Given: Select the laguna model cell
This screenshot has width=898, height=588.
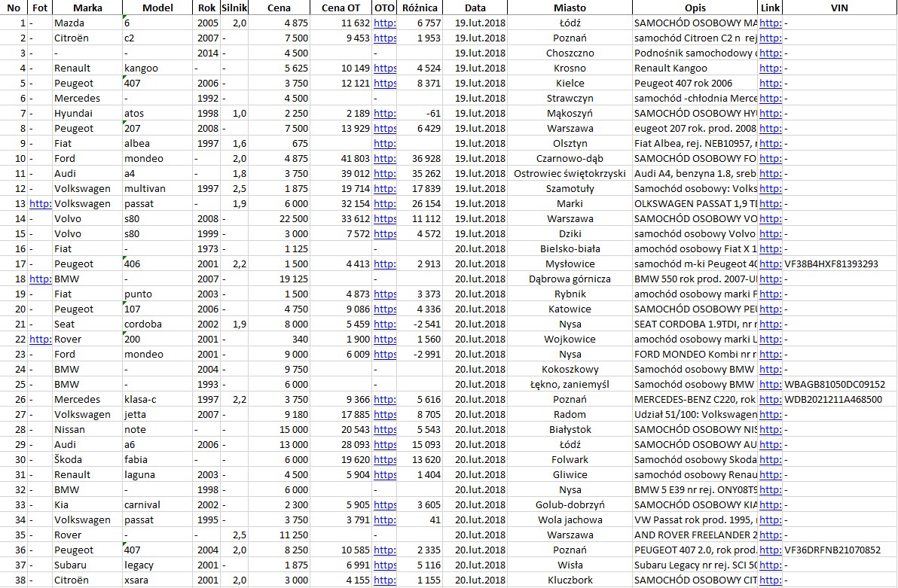Looking at the screenshot, I should pos(157,474).
